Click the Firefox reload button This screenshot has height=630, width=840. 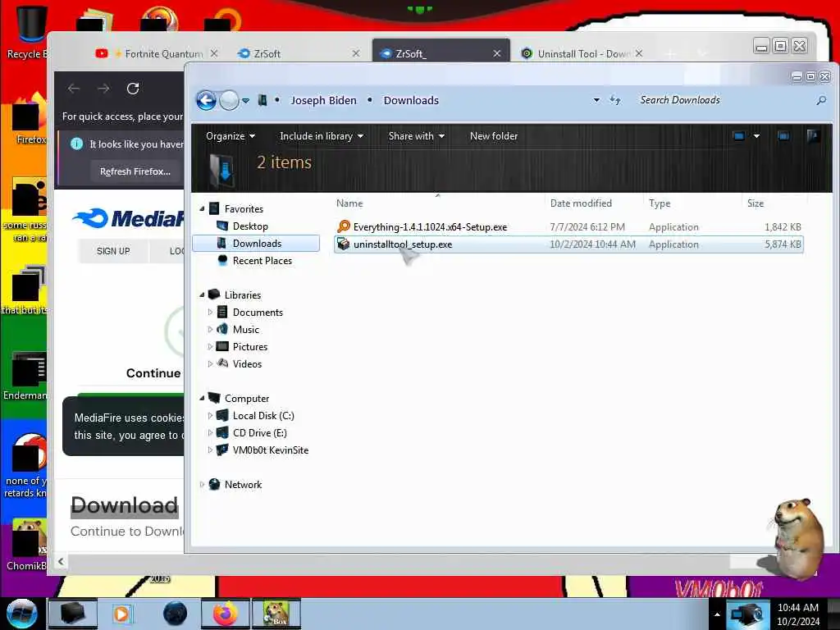(x=133, y=89)
